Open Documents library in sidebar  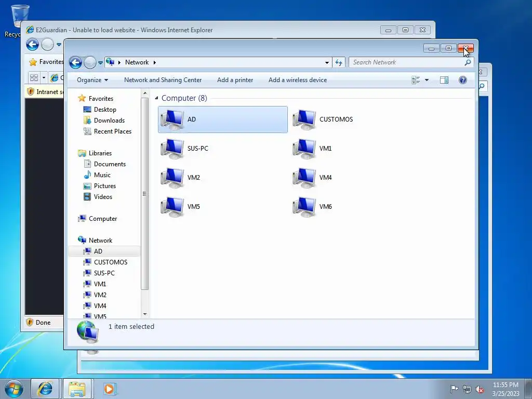110,164
